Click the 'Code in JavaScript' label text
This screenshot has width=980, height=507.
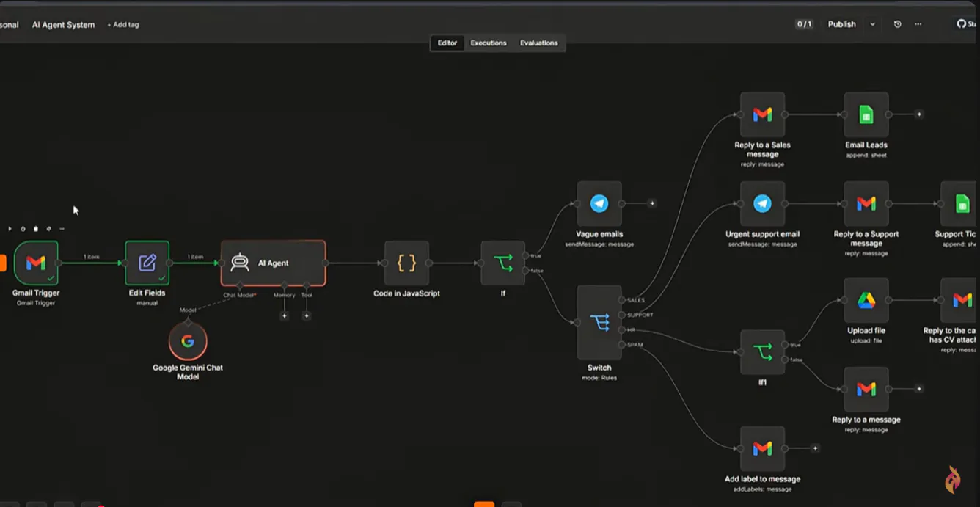click(x=406, y=293)
